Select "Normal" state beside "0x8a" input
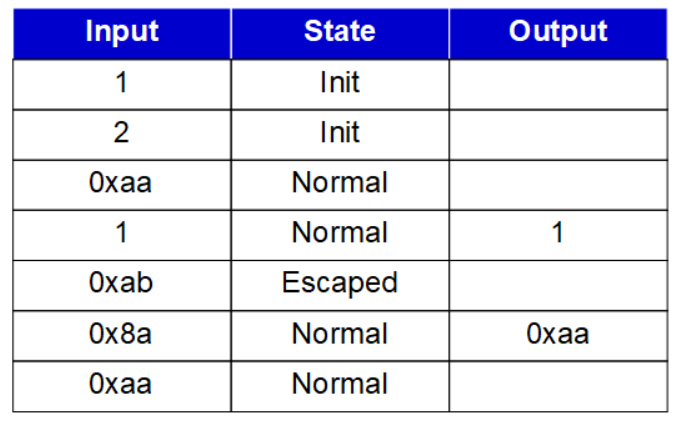Screen dimensions: 682x426 point(339,334)
